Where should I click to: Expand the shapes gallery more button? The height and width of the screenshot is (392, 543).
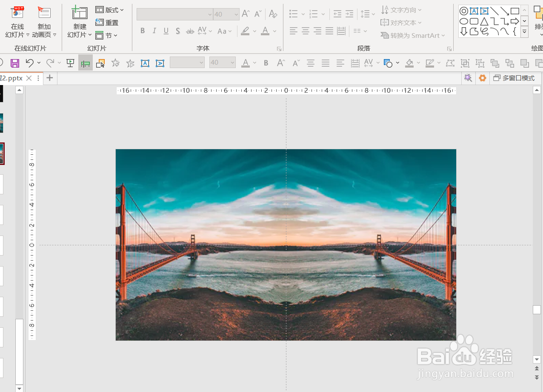[x=524, y=31]
